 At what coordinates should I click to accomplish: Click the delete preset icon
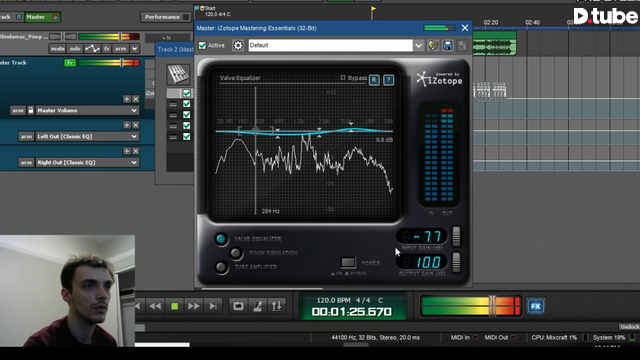pos(462,45)
